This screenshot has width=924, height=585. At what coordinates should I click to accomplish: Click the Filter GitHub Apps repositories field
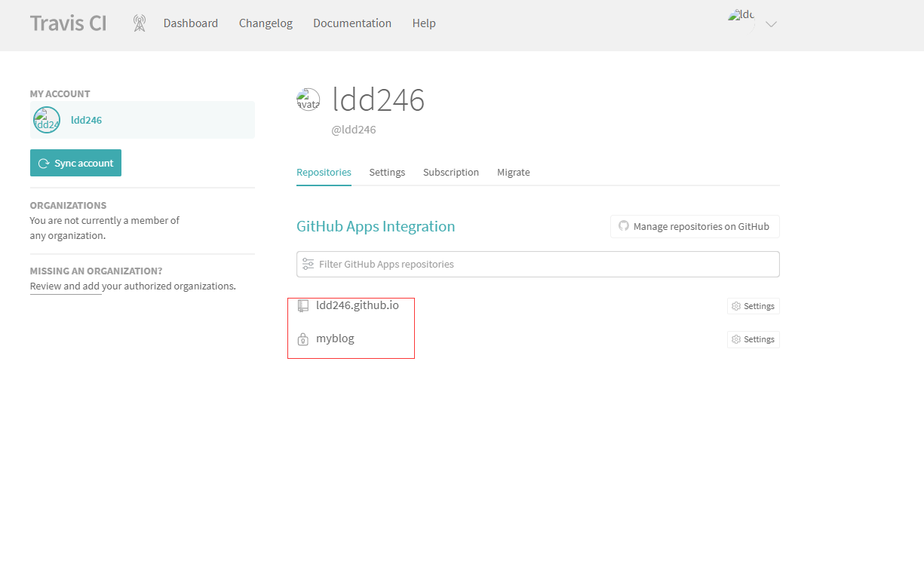tap(538, 264)
